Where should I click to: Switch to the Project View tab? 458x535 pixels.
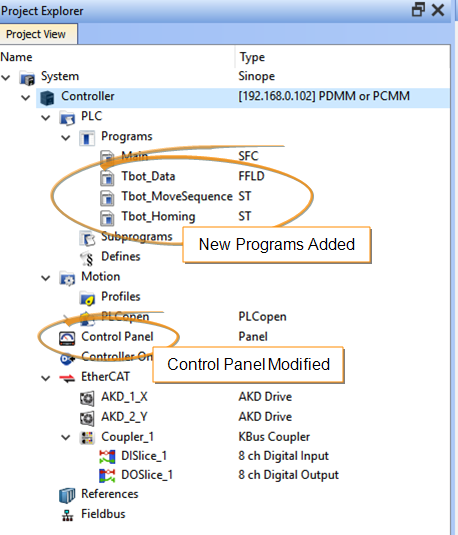[36, 34]
